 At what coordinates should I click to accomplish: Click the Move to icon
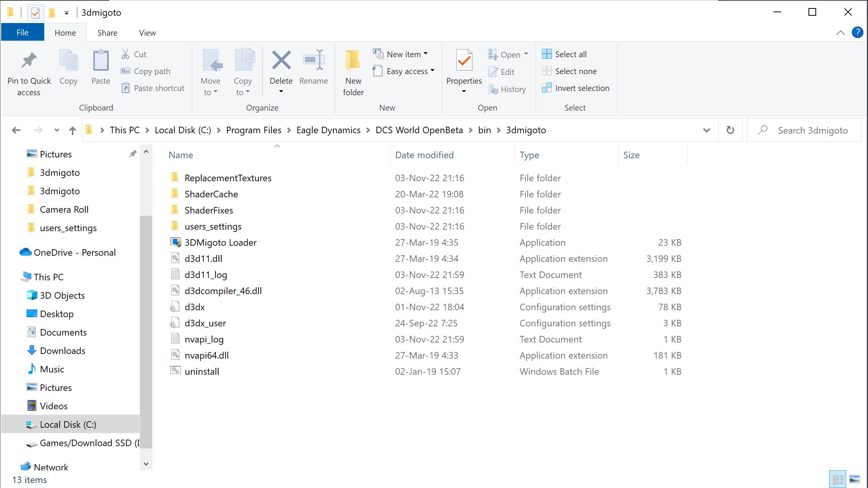point(212,61)
